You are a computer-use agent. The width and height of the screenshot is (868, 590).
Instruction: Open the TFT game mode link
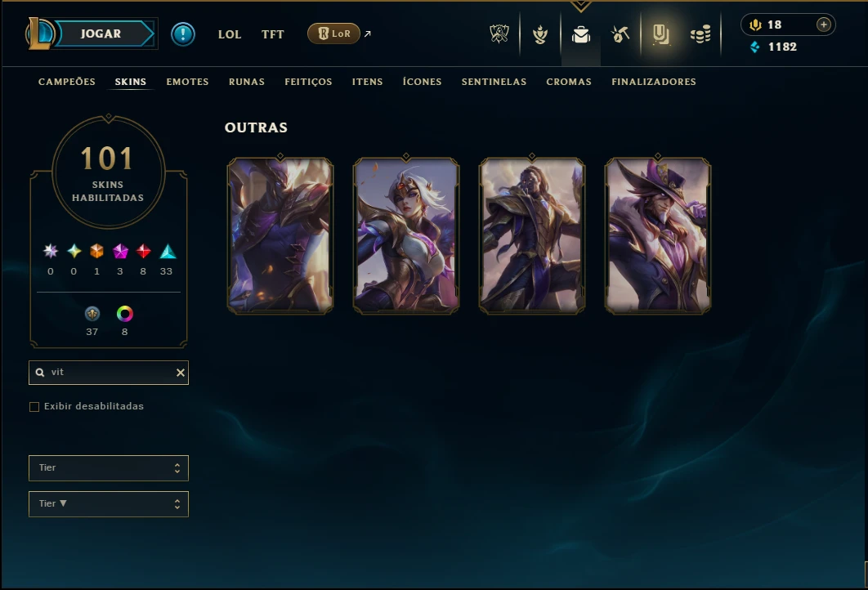pos(272,34)
